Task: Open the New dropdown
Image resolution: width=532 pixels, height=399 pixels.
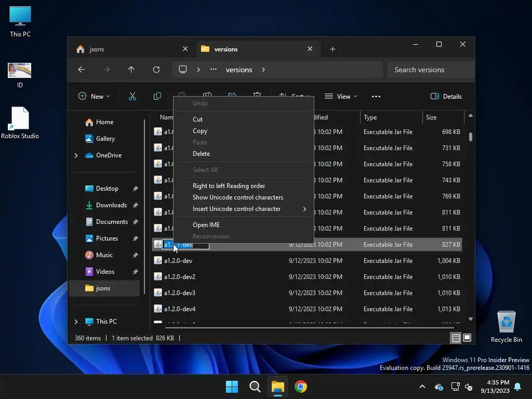Action: 95,96
